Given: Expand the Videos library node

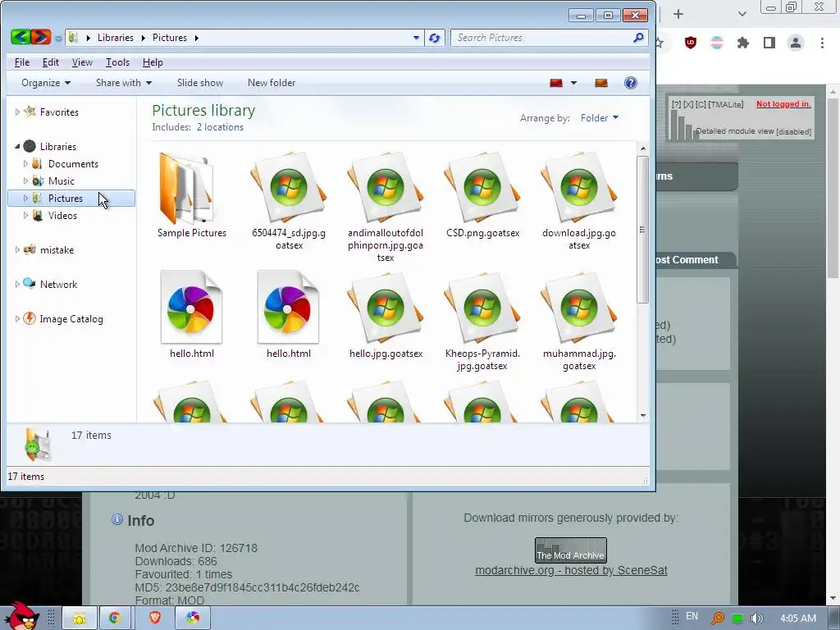Looking at the screenshot, I should click(x=25, y=216).
